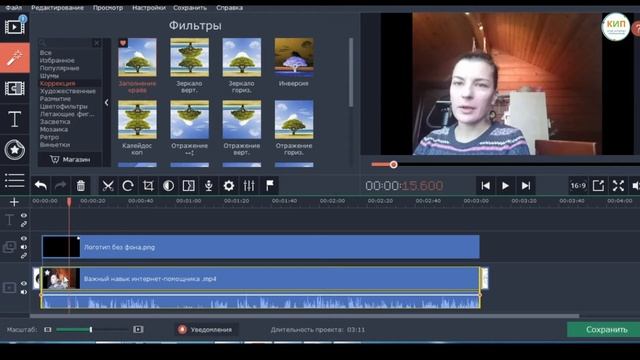This screenshot has height=360, width=640.
Task: Open the Просмотр menu
Action: click(108, 8)
